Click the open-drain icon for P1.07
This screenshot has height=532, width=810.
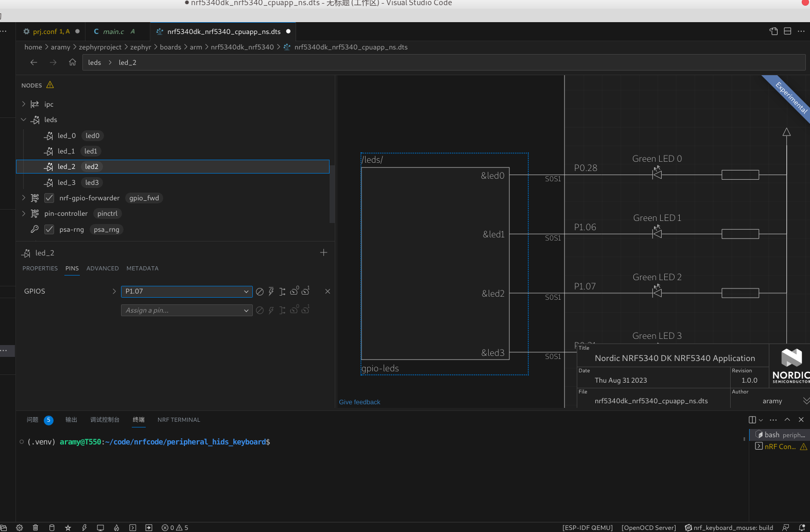coord(282,291)
